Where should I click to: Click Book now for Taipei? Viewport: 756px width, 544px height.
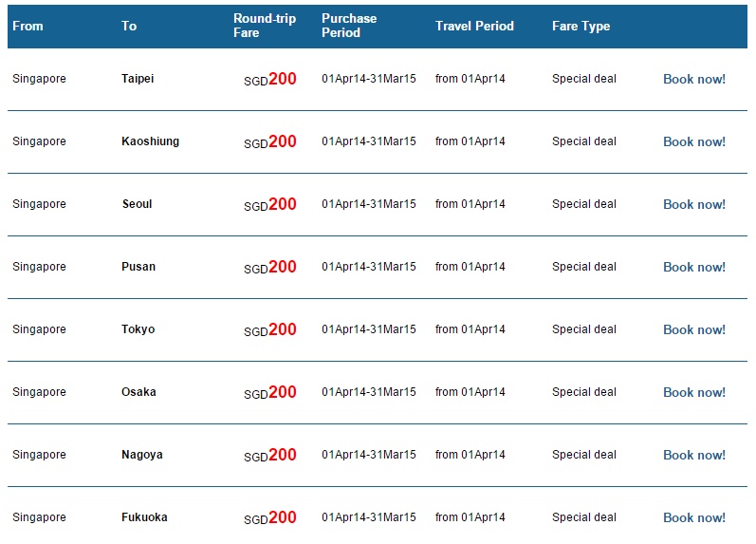click(x=693, y=79)
